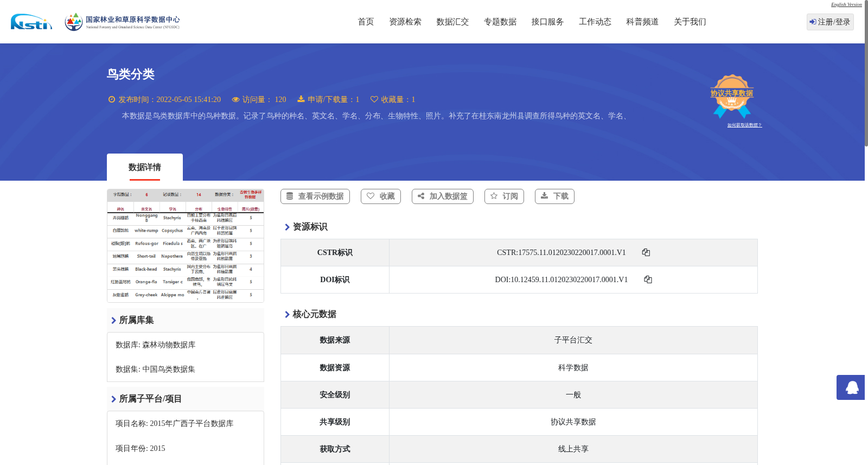868x465 pixels.
Task: Click 项目年份: 2015 text
Action: coord(141,449)
